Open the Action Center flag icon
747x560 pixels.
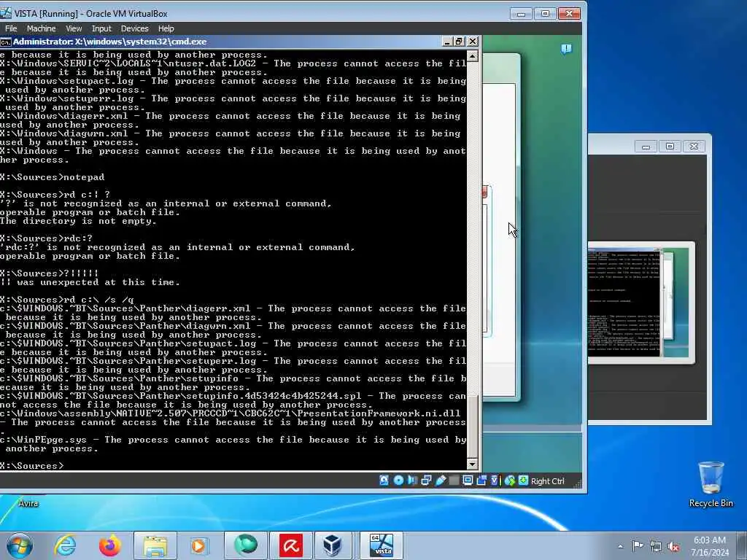coord(638,545)
